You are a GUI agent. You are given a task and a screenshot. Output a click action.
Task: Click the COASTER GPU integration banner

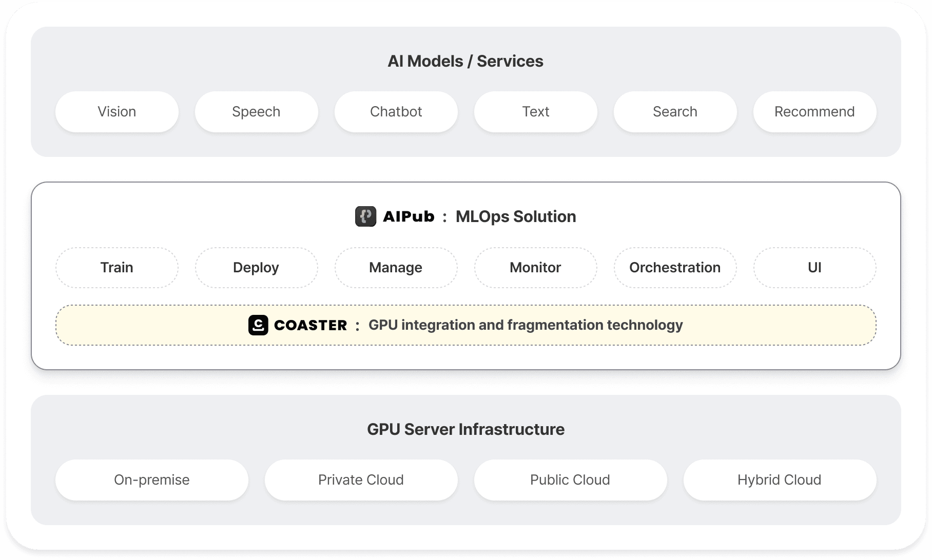pos(466,325)
